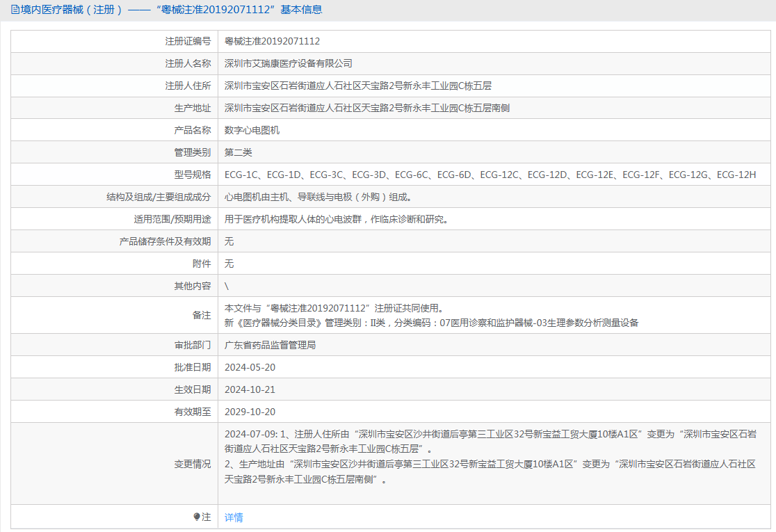This screenshot has width=776, height=532.
Task: Click the 备注 label
Action: click(x=202, y=316)
